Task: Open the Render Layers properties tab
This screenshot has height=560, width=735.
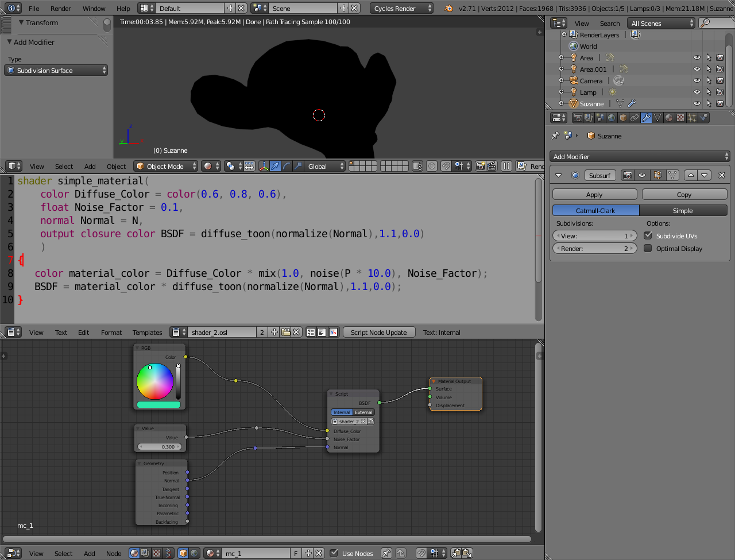Action: pos(589,118)
